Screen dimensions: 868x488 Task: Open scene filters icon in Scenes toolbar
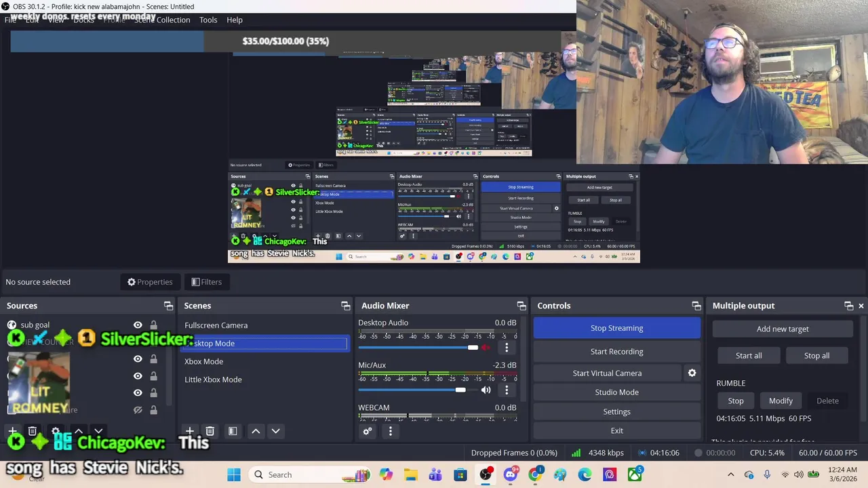coord(233,431)
